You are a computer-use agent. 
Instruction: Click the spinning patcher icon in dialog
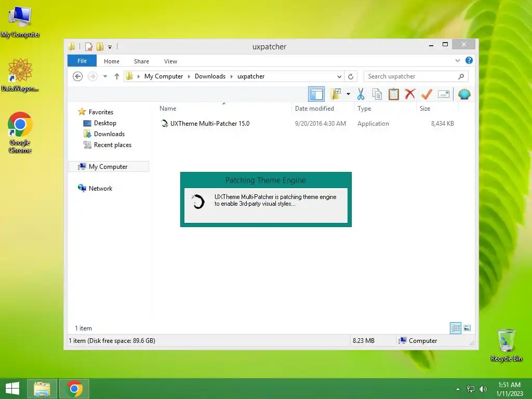coord(198,202)
